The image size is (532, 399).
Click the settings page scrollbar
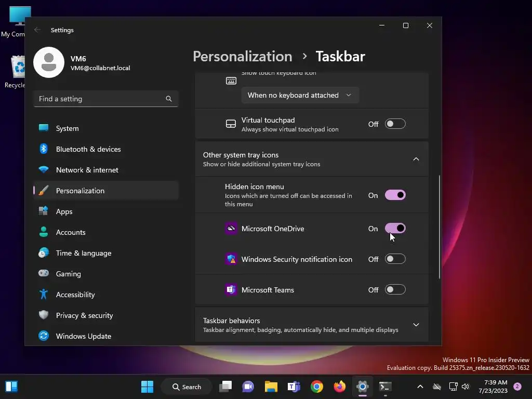coord(440,227)
